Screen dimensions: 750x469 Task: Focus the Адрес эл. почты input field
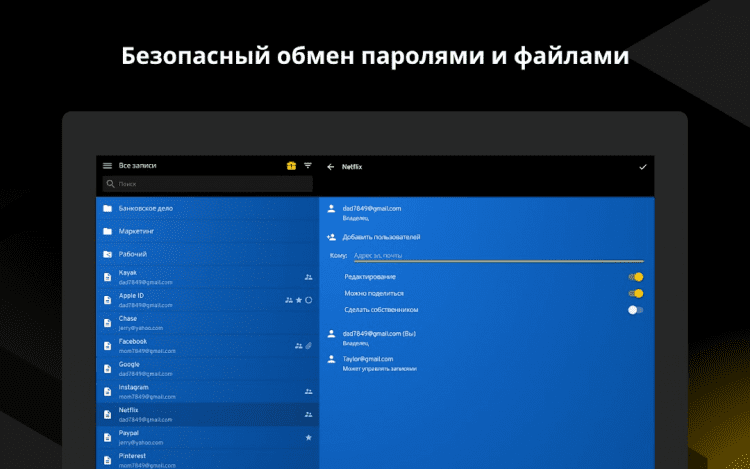[x=498, y=256]
